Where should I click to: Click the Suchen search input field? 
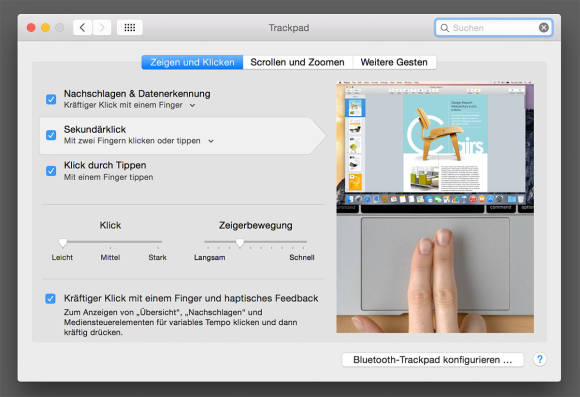494,28
